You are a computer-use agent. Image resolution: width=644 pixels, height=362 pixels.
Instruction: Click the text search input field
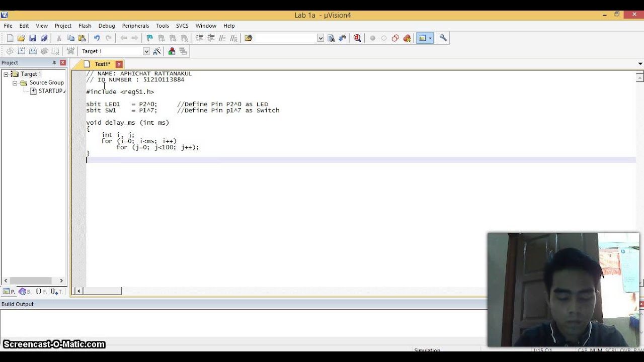coord(286,38)
